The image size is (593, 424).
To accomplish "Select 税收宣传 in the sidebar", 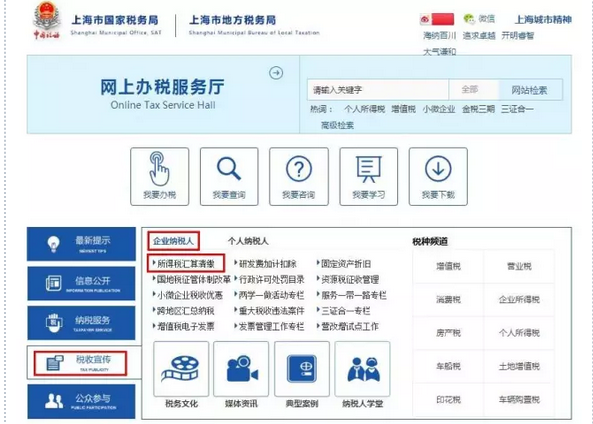I will [80, 363].
